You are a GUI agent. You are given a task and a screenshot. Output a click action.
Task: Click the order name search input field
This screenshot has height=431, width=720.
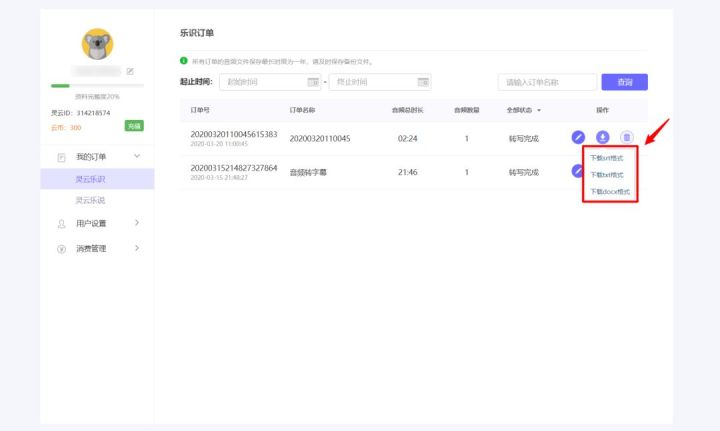[546, 82]
